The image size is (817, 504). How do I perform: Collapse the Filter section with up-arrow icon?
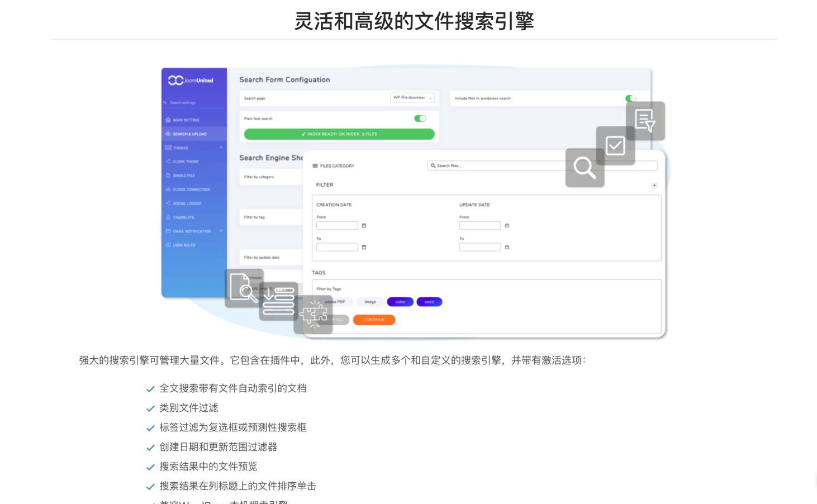[x=654, y=186]
